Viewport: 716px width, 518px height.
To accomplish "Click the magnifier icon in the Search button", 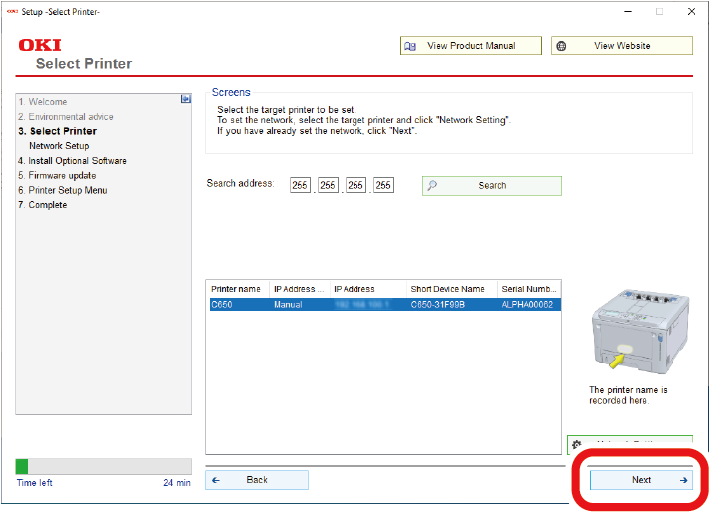I will point(432,186).
